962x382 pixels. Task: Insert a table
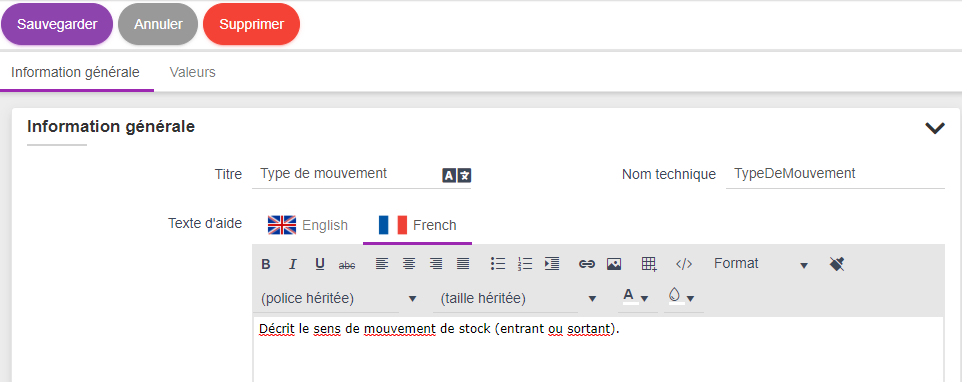pyautogui.click(x=649, y=264)
